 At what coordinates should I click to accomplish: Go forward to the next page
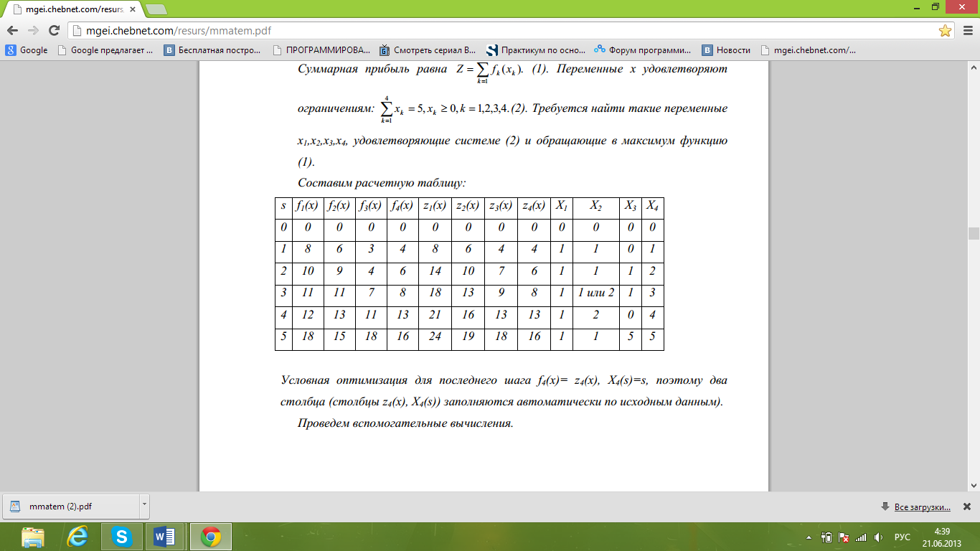click(33, 31)
